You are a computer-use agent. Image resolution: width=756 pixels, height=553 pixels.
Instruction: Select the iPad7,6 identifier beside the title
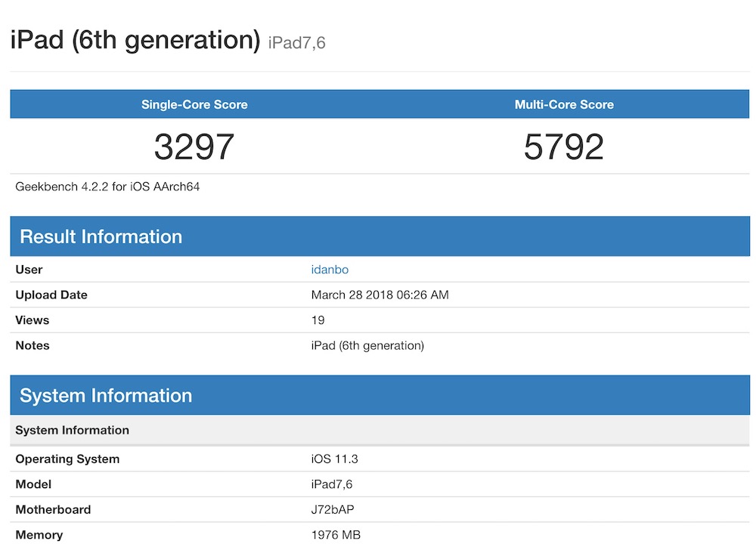(x=296, y=43)
